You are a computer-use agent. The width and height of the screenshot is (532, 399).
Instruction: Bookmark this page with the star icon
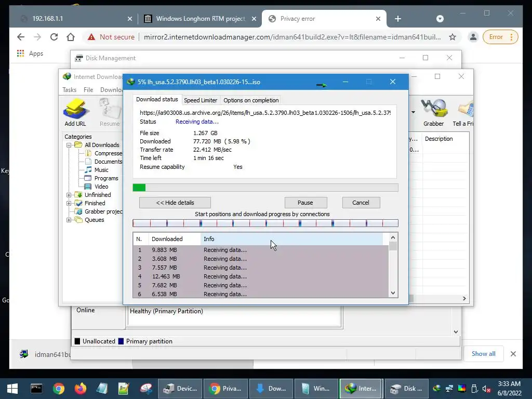pos(453,37)
